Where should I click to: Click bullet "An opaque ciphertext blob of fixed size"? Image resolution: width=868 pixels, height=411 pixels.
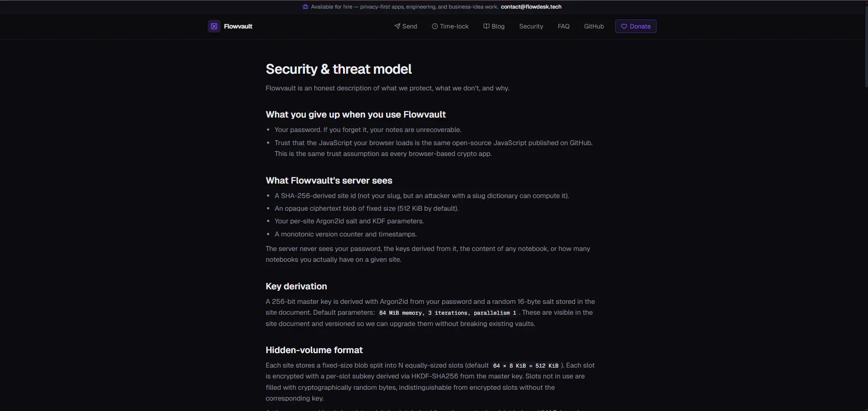(367, 208)
